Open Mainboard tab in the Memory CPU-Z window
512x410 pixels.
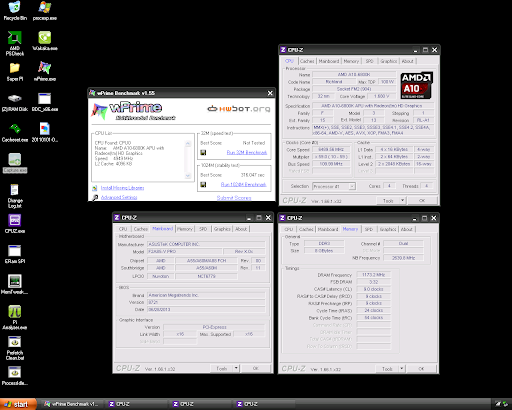(x=328, y=229)
